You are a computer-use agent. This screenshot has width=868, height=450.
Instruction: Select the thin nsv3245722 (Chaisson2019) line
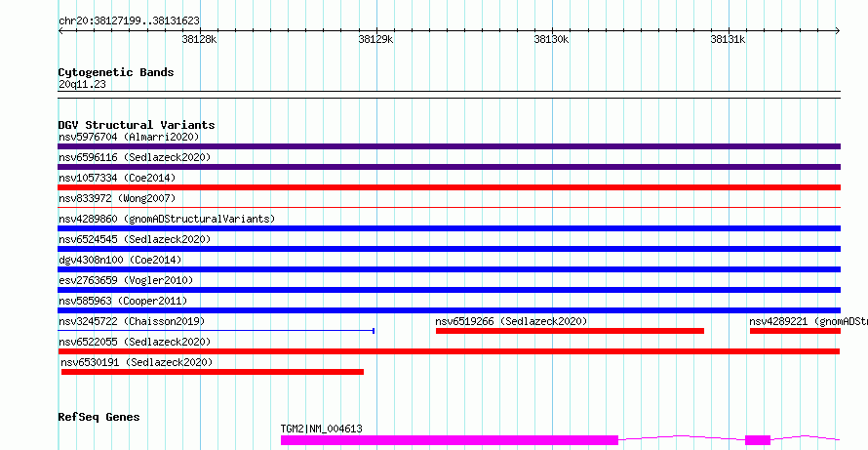pos(217,331)
